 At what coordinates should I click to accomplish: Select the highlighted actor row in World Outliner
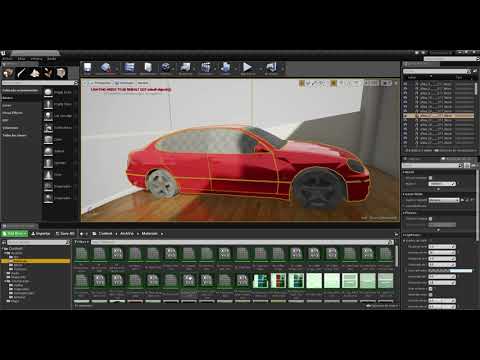(439, 116)
